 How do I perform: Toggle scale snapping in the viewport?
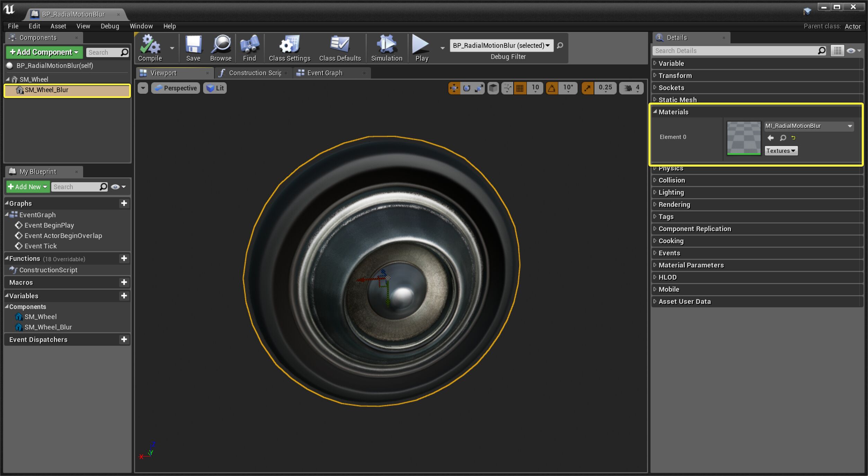point(588,88)
